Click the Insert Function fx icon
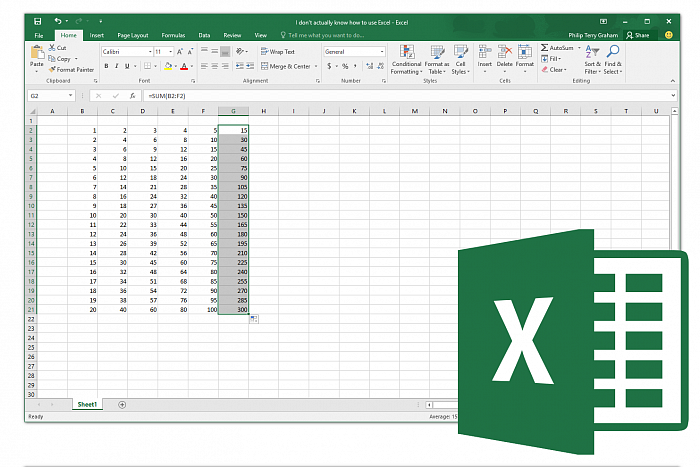Screen dimensions: 700x467 pyautogui.click(x=132, y=96)
